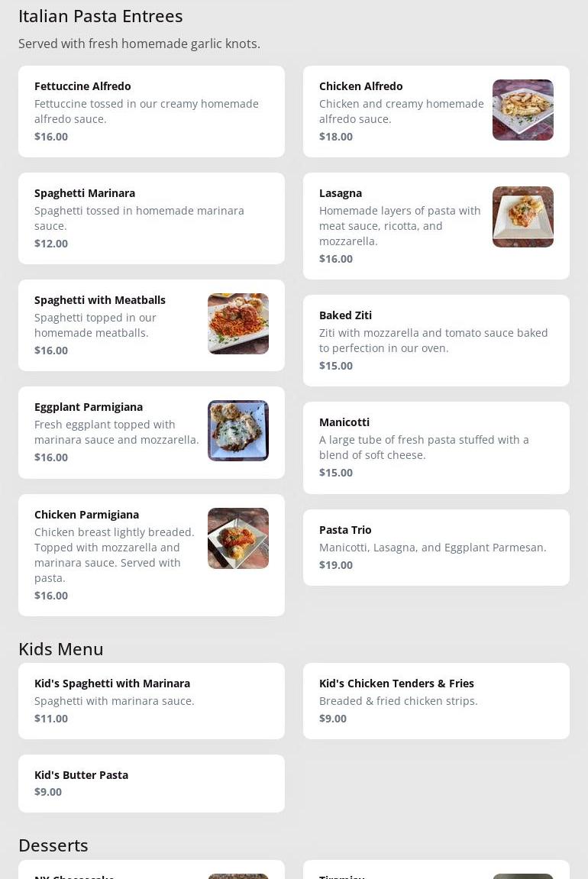The width and height of the screenshot is (588, 879).
Task: Select the Chicken Parmigiana description text
Action: pyautogui.click(x=115, y=555)
